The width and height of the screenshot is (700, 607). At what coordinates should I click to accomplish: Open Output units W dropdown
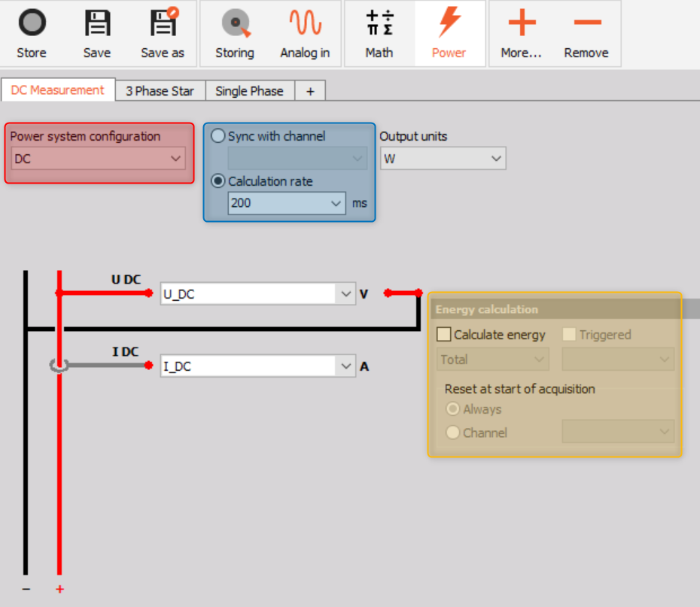443,158
